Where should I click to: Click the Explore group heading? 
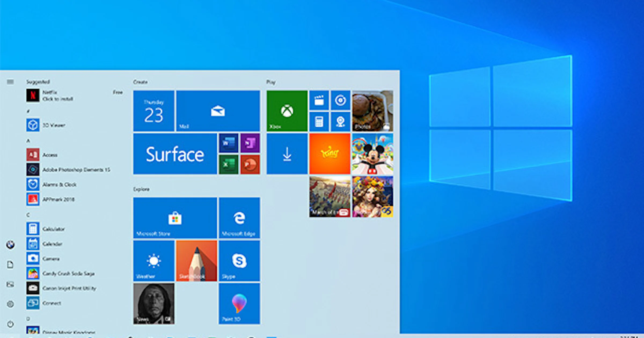141,189
